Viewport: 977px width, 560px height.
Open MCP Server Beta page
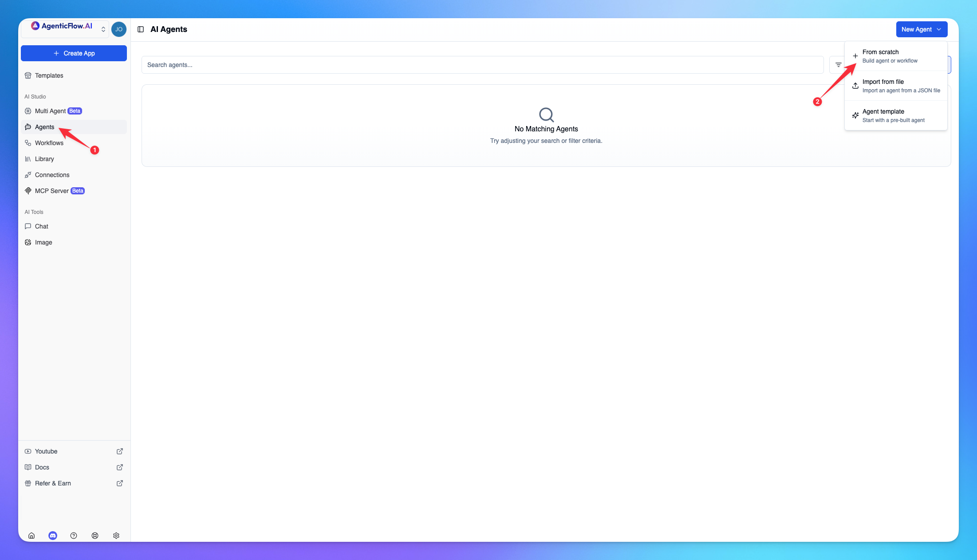(x=52, y=191)
